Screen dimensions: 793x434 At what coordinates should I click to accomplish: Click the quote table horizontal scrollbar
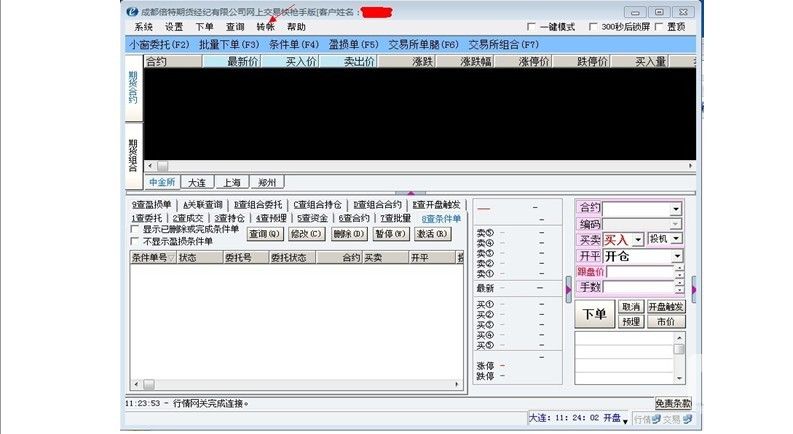(x=400, y=166)
